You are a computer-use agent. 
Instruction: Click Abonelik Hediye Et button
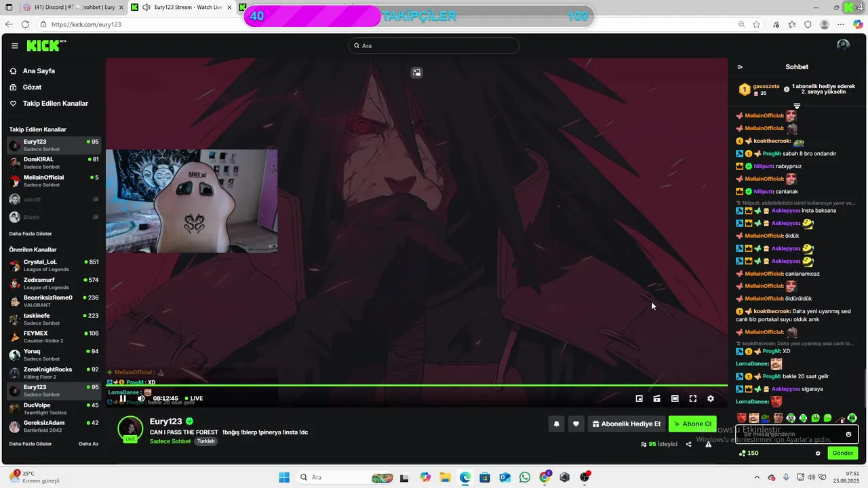tap(627, 424)
